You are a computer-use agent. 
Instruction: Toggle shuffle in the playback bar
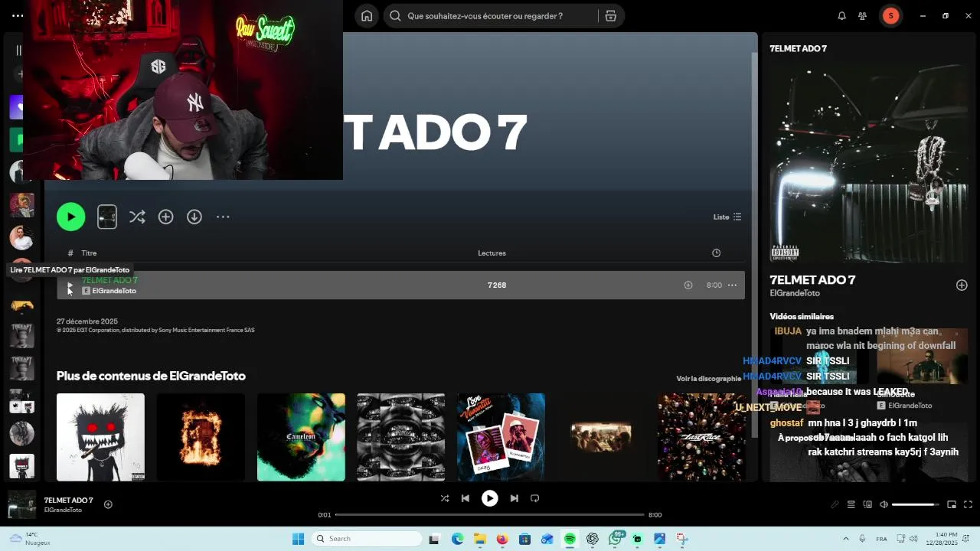coord(445,498)
